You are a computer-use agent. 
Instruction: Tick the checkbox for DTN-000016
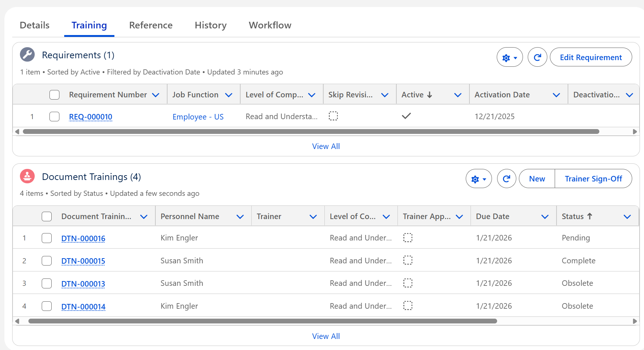[47, 238]
